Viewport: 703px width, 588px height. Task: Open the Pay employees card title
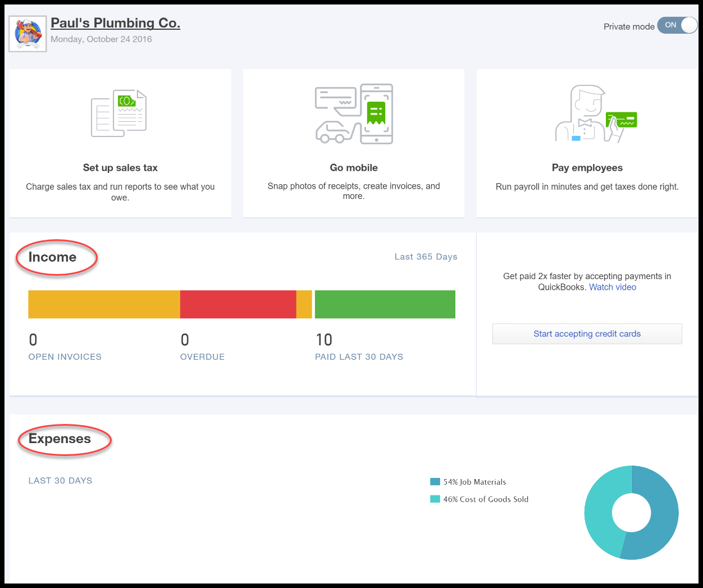click(x=587, y=167)
